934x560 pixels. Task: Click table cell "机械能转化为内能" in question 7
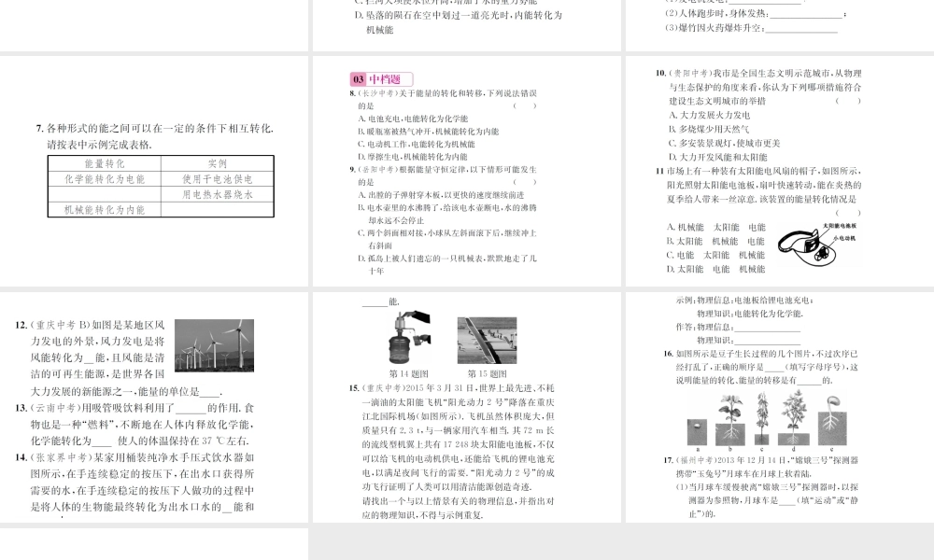pos(105,209)
